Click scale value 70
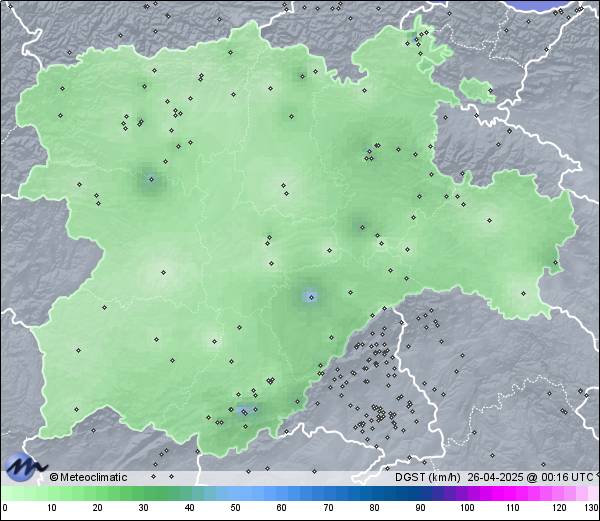The image size is (600, 521). click(x=328, y=508)
